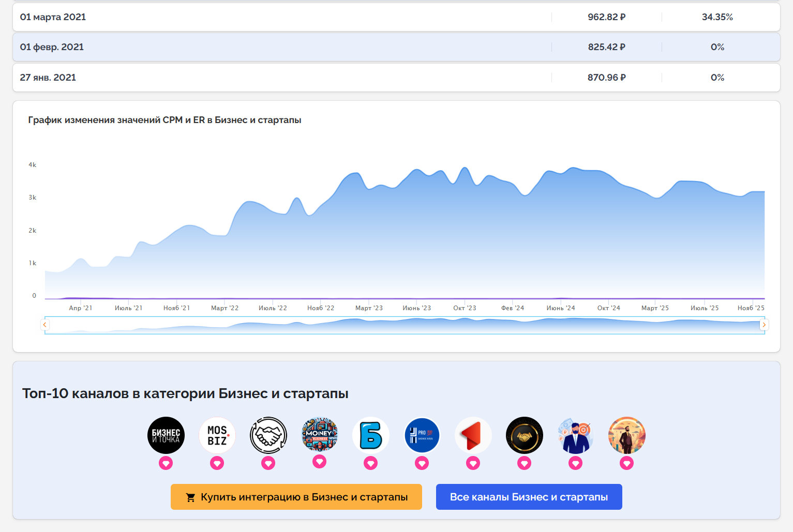Open the man in suit sunset avatar
The width and height of the screenshot is (793, 532).
[627, 435]
